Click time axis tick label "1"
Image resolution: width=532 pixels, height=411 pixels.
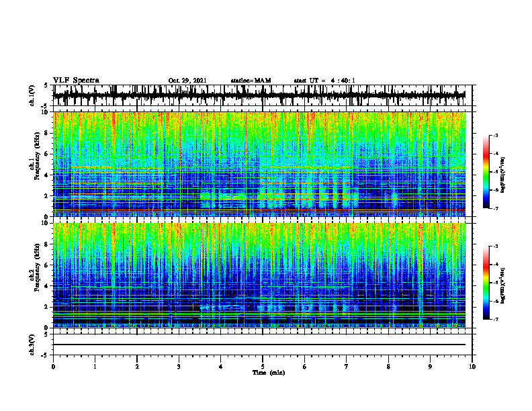point(95,367)
